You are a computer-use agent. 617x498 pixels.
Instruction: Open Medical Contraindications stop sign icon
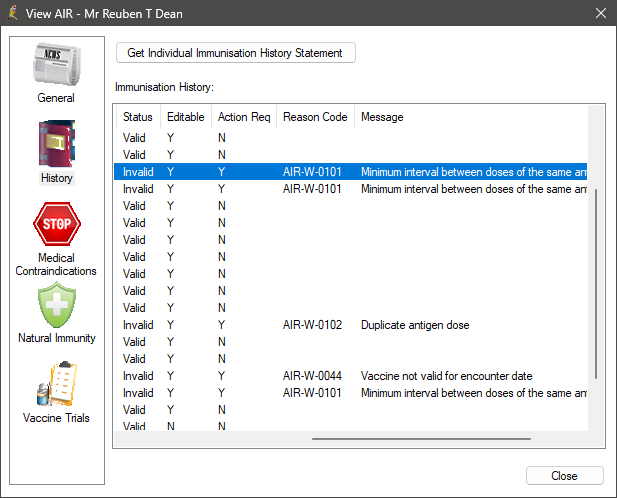tap(56, 224)
